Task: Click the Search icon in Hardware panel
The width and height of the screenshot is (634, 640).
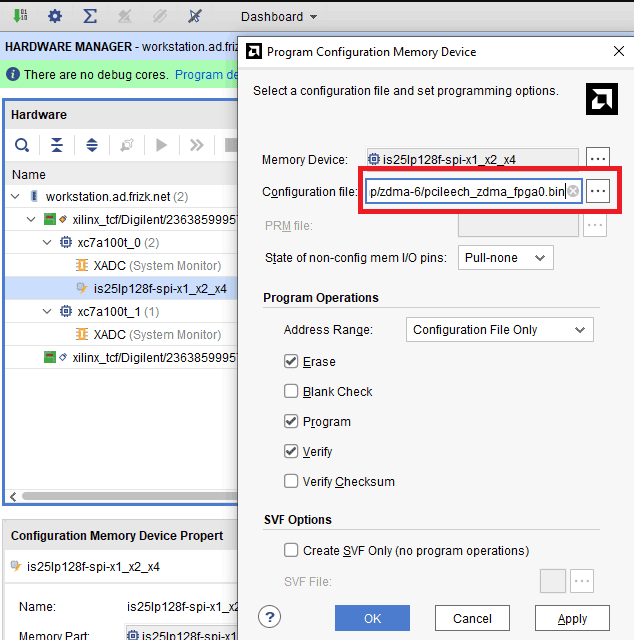Action: [x=22, y=145]
